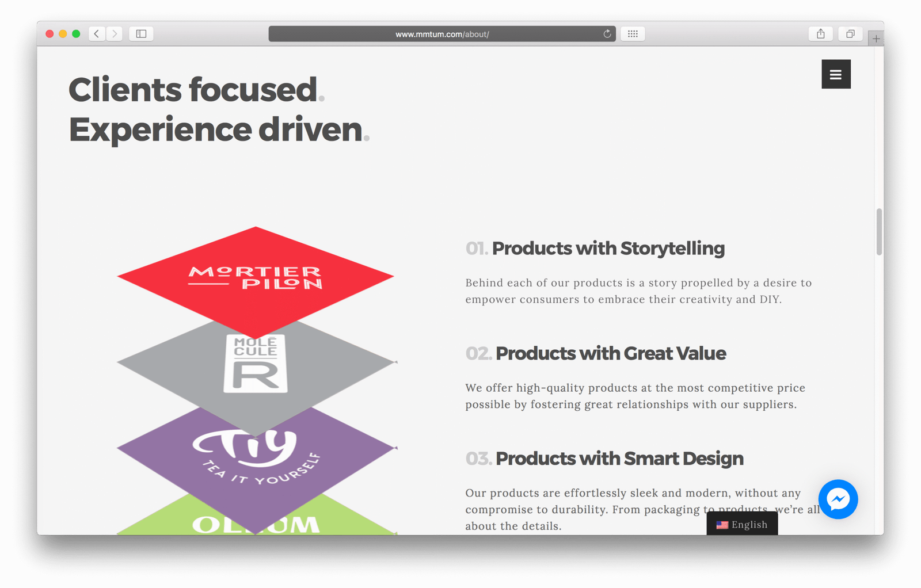This screenshot has height=588, width=921.
Task: Open the Messenger chat bubble
Action: 838,499
